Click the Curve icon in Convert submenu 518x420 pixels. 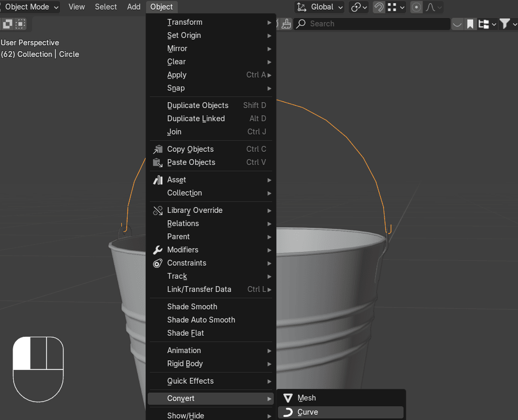288,412
